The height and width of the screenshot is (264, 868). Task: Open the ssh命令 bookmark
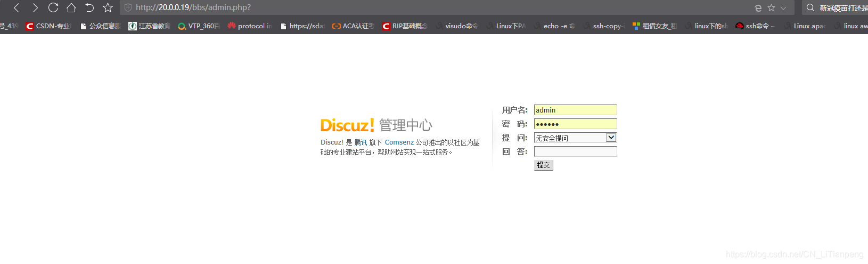pos(755,26)
